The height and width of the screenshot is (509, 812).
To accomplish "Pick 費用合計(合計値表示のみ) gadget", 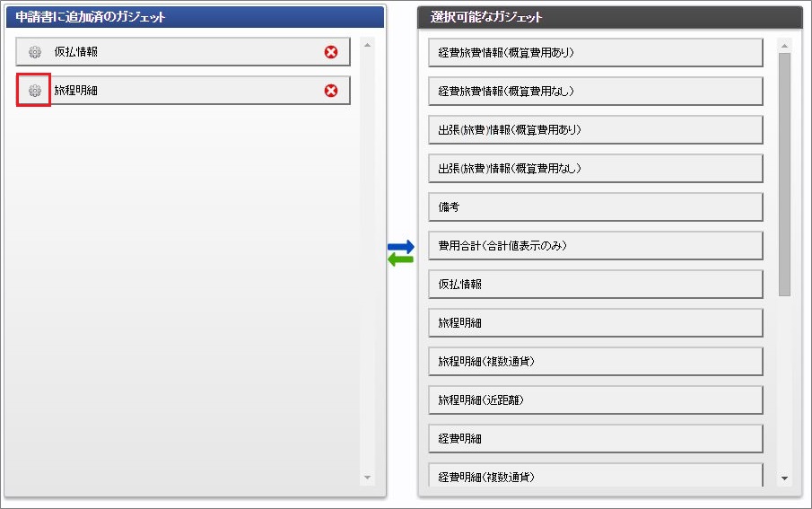I will coord(596,246).
